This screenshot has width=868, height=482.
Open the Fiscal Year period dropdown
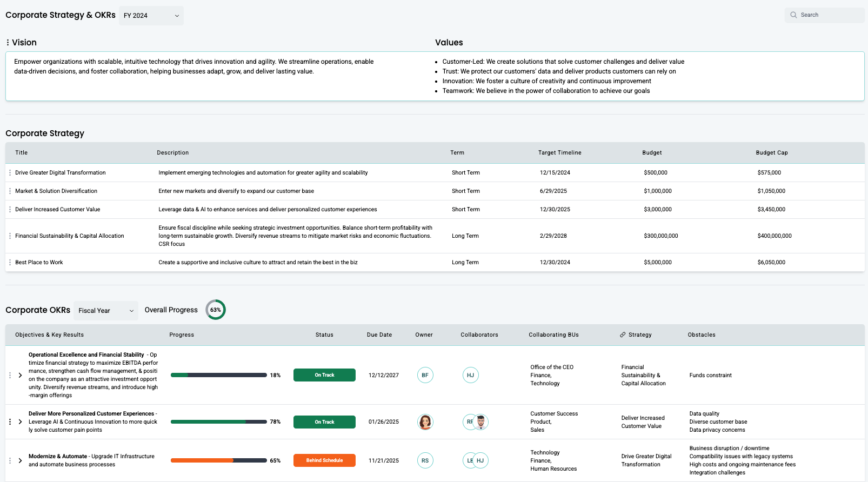click(x=106, y=311)
